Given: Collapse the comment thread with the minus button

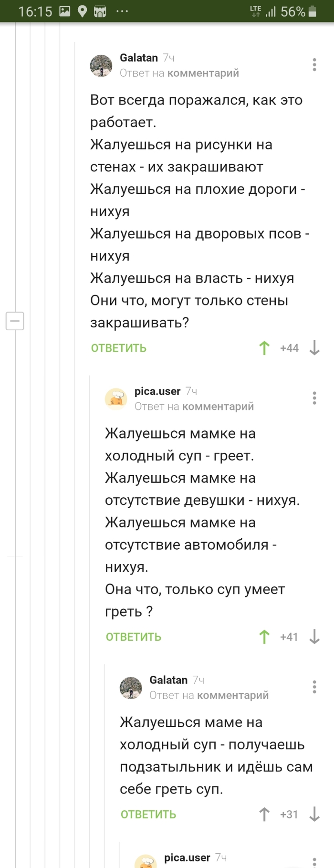Looking at the screenshot, I should 15,321.
